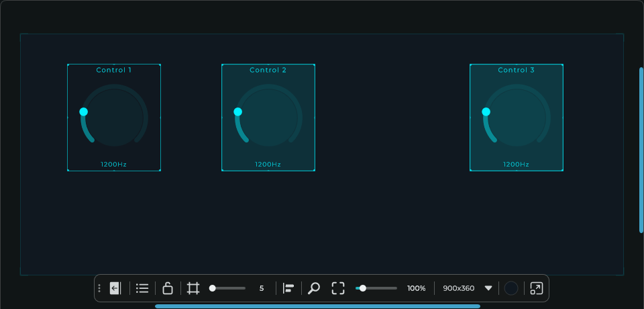Open the background color swatch
The width and height of the screenshot is (644, 309).
pyautogui.click(x=511, y=288)
